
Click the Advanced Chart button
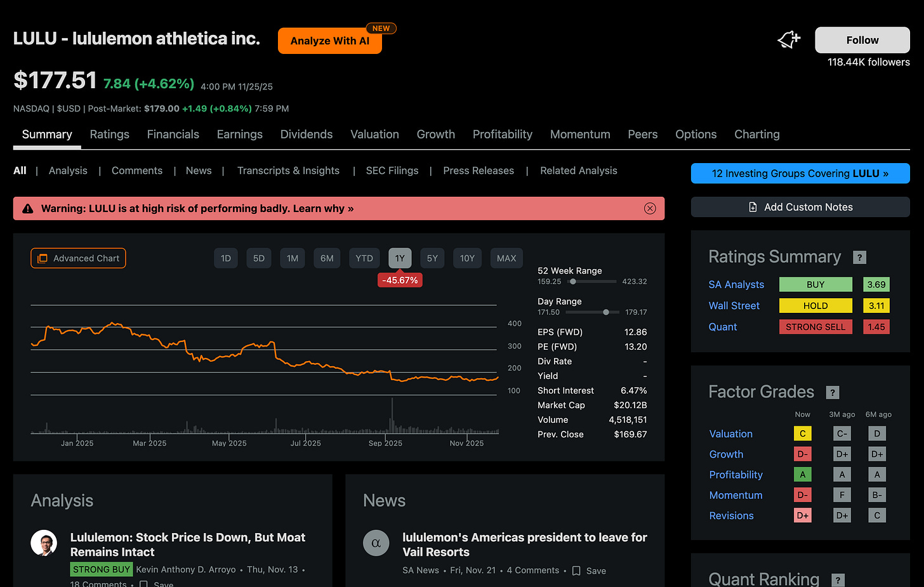(78, 258)
